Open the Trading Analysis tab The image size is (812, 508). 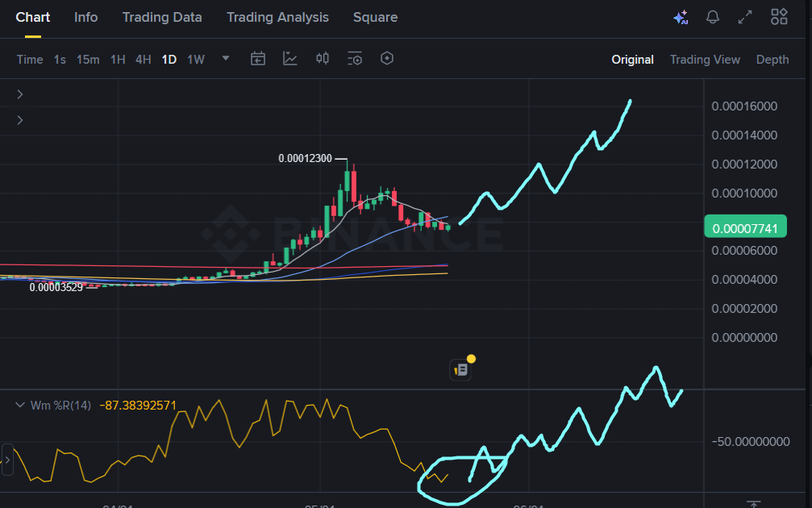pos(277,17)
